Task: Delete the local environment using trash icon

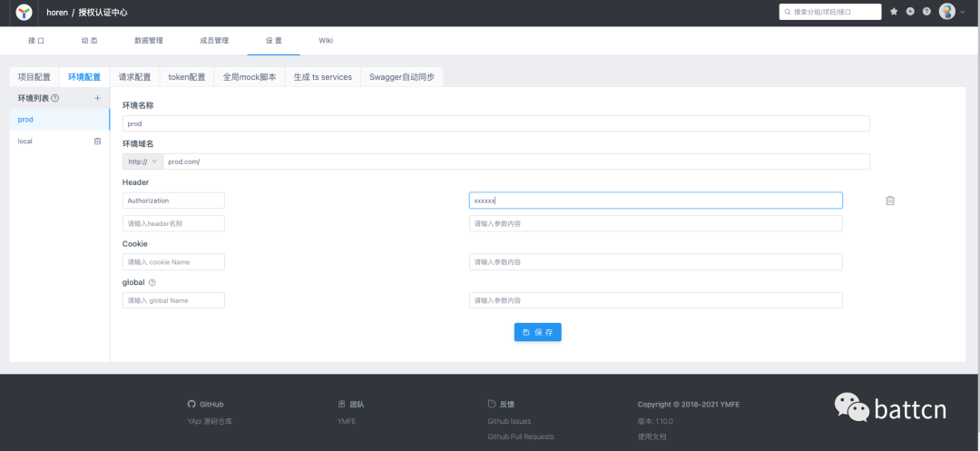Action: click(98, 142)
